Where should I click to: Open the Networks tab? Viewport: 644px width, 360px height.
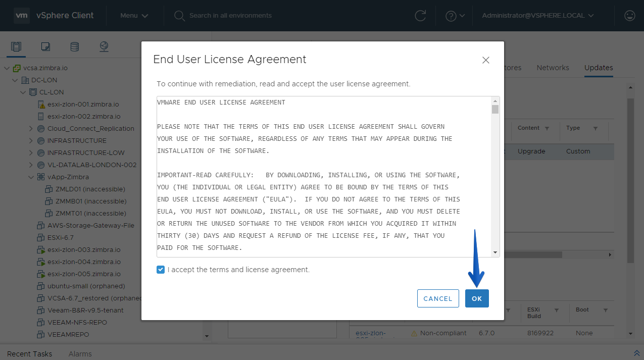(553, 68)
